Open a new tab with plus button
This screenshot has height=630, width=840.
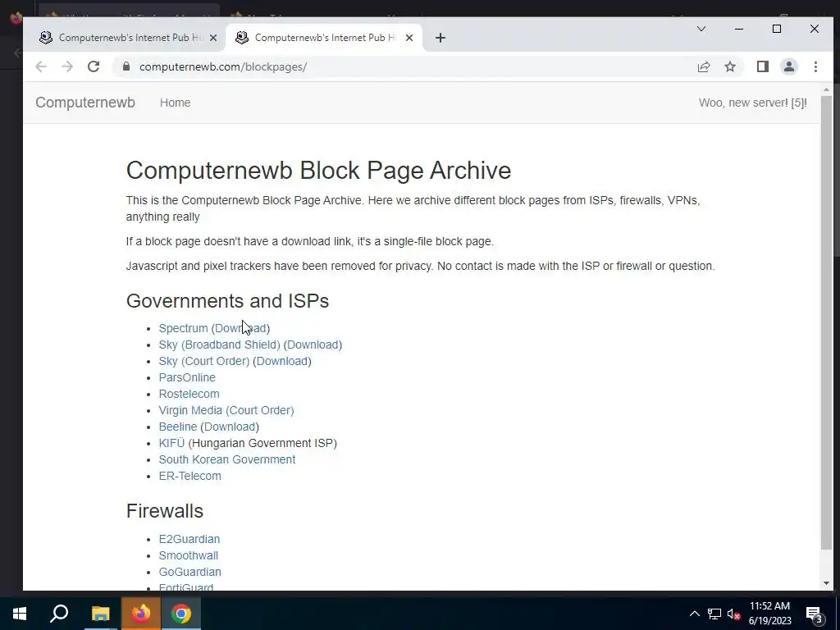[x=441, y=38]
